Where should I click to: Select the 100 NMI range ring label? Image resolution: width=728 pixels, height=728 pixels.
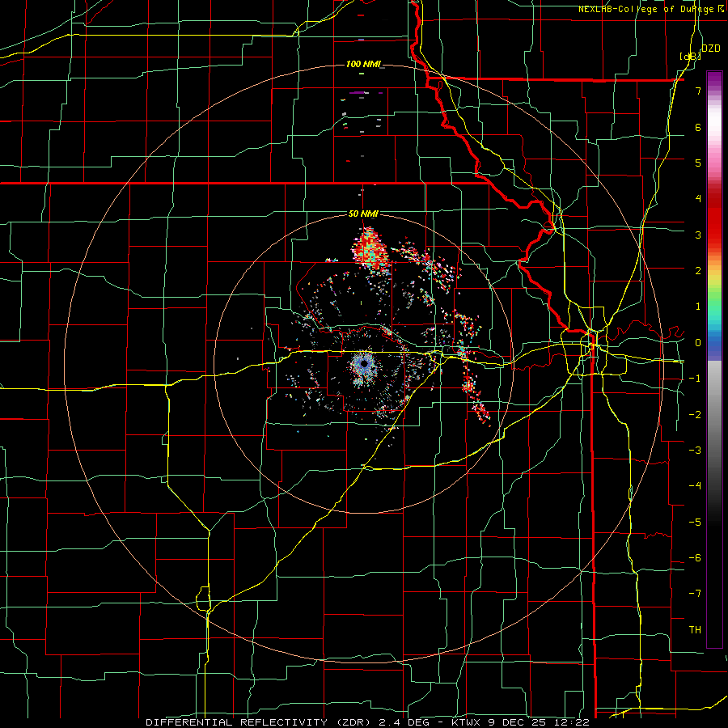[363, 64]
